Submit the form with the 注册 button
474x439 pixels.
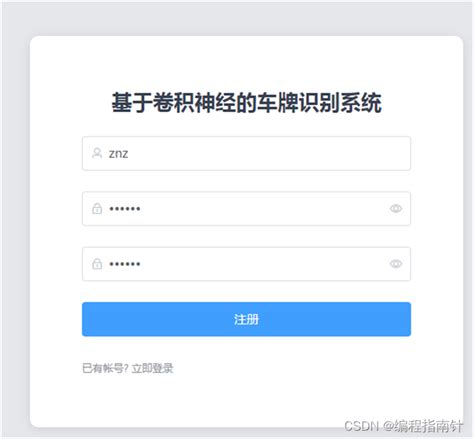pos(246,319)
